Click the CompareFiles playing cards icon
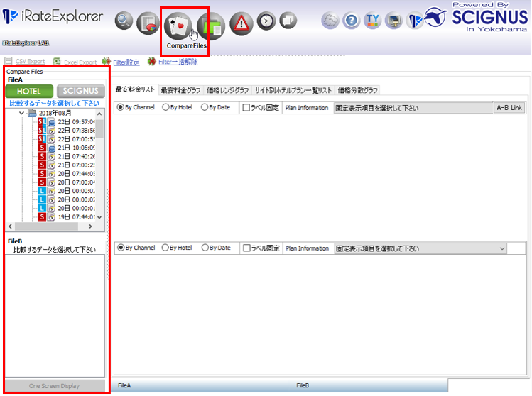 click(x=178, y=27)
